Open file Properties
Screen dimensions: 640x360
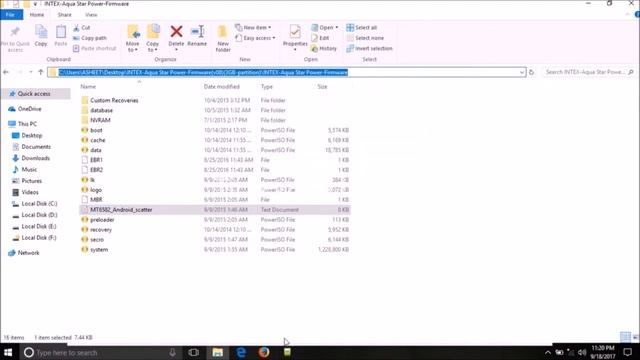(x=295, y=38)
